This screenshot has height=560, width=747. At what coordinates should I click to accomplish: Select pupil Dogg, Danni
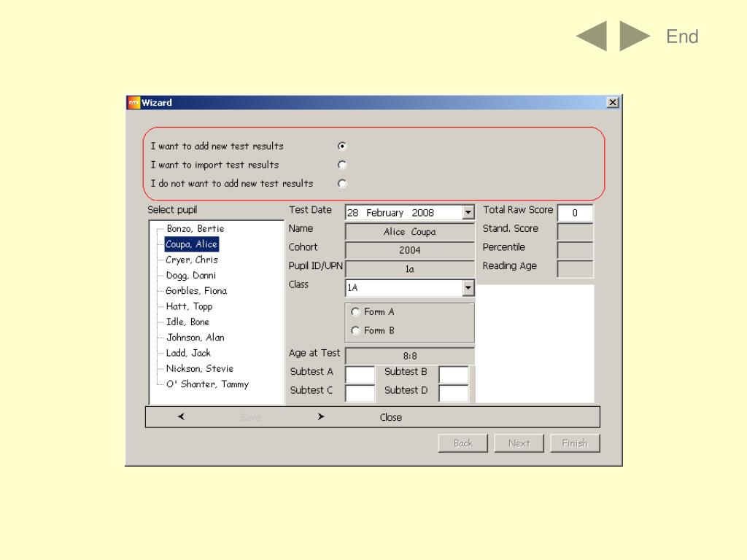click(x=190, y=275)
